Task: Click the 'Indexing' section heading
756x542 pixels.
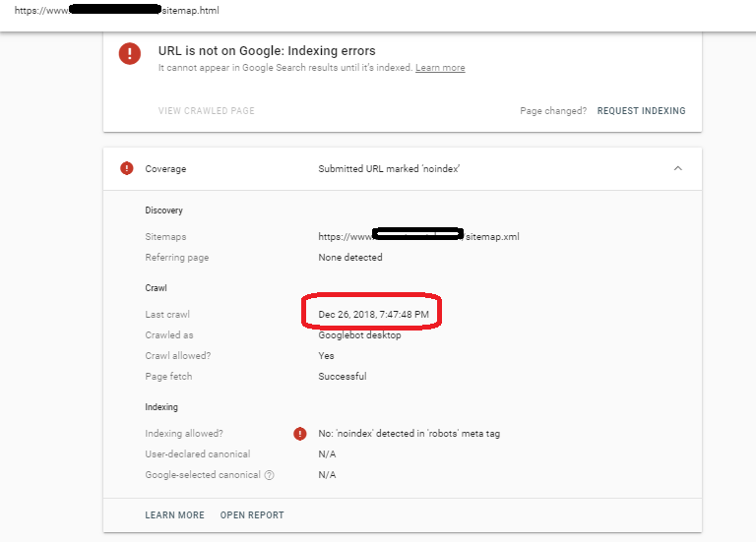Action: tap(161, 407)
